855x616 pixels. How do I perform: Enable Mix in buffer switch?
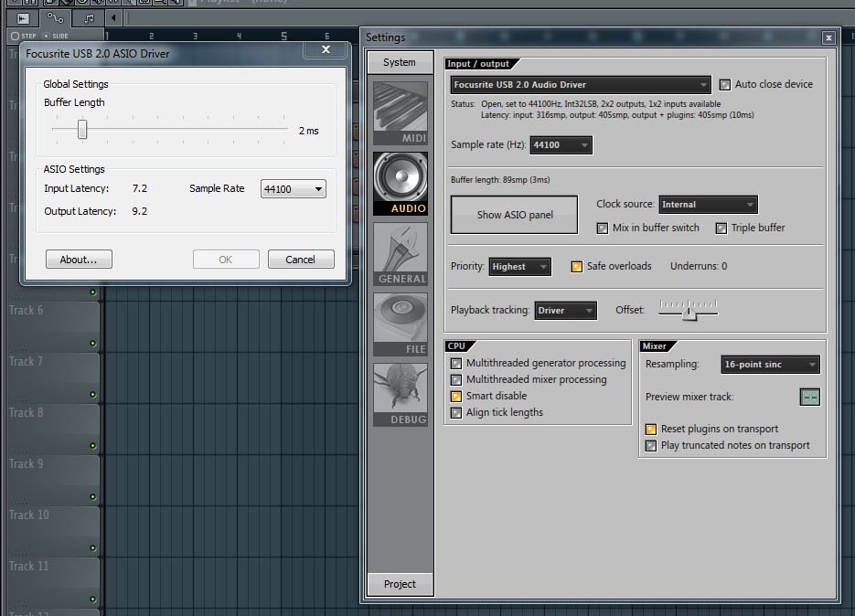point(602,228)
